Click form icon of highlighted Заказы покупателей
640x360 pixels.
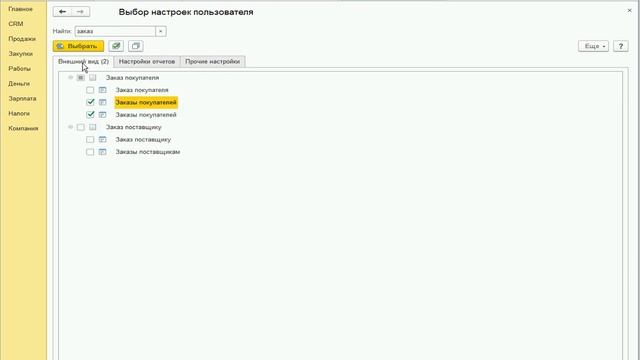(102, 102)
